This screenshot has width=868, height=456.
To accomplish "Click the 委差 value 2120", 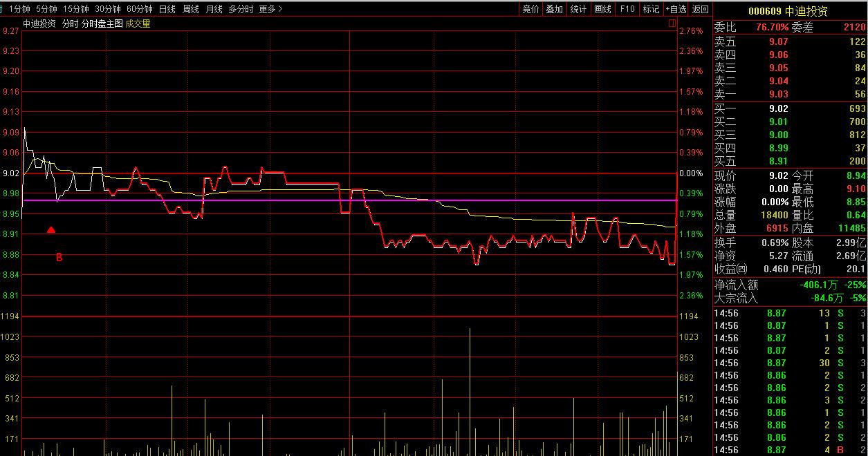I will click(x=854, y=27).
